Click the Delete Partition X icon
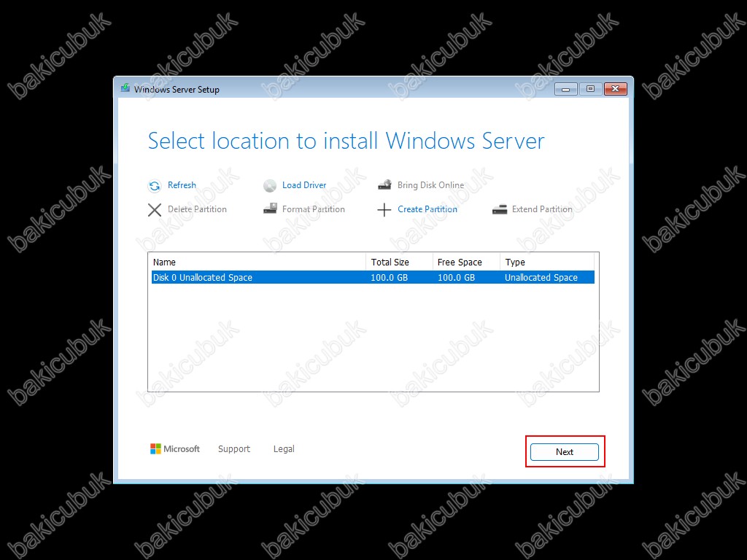Image resolution: width=747 pixels, height=560 pixels. click(x=155, y=209)
